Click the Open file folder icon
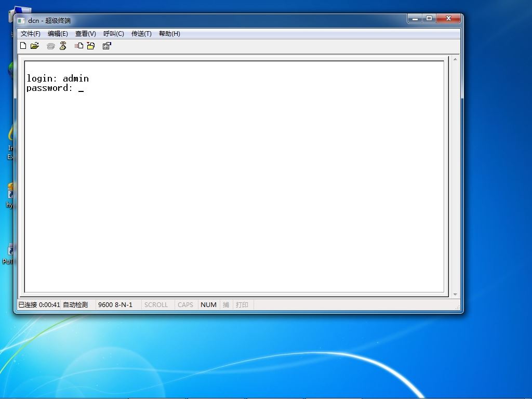The height and width of the screenshot is (399, 532). coord(35,46)
